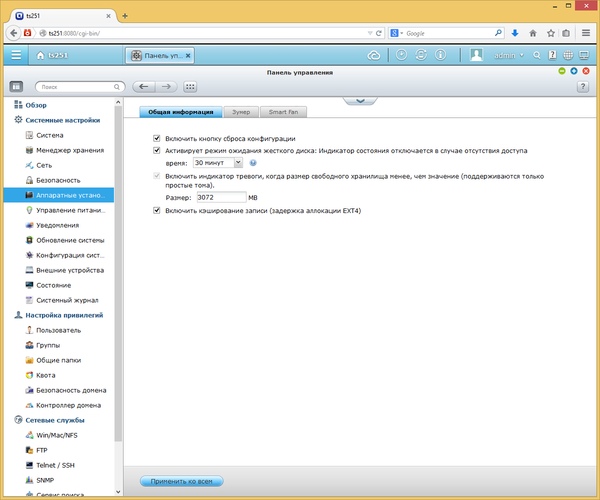Open the desktop preferences monitor icon
Screen dimensions: 600x500
pyautogui.click(x=584, y=55)
